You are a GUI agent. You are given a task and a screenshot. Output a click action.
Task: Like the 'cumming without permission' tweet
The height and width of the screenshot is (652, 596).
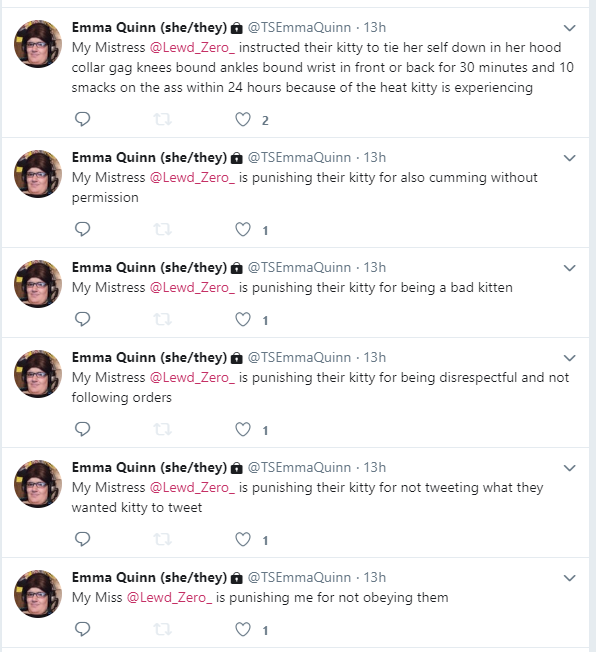(x=243, y=229)
